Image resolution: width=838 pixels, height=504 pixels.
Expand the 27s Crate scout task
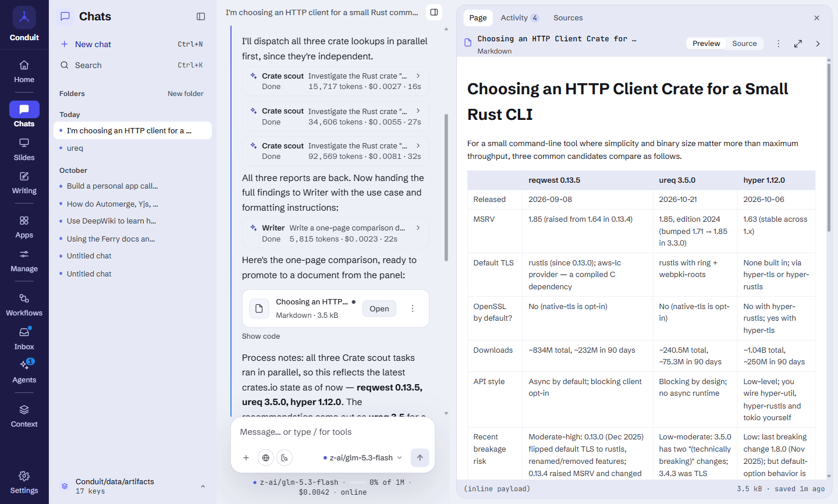coord(336,116)
